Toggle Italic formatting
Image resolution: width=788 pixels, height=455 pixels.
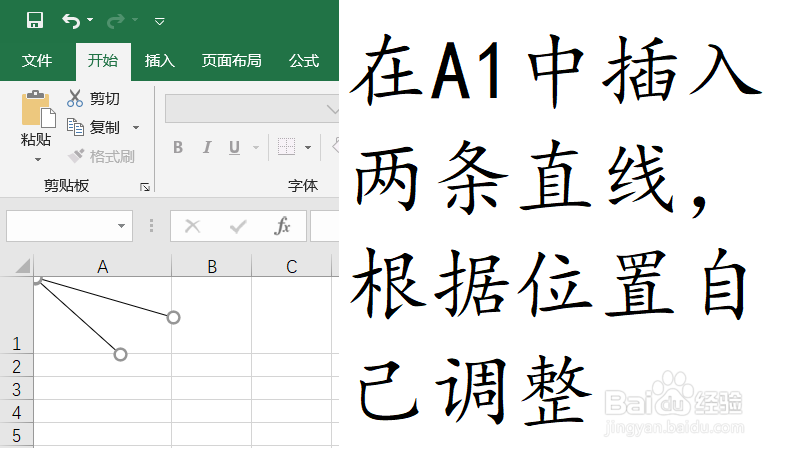[207, 147]
